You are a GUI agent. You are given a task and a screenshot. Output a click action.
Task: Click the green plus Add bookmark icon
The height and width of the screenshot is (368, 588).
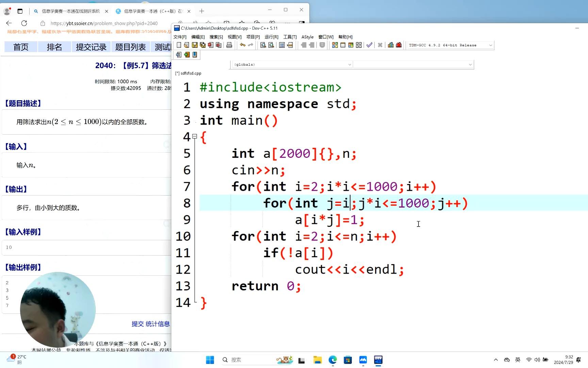click(x=187, y=55)
